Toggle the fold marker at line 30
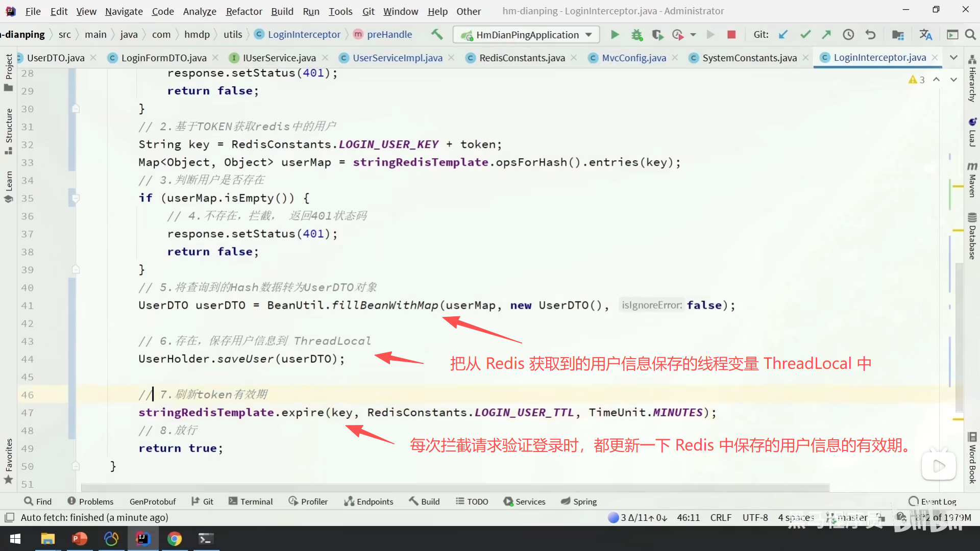The image size is (980, 551). pyautogui.click(x=76, y=109)
